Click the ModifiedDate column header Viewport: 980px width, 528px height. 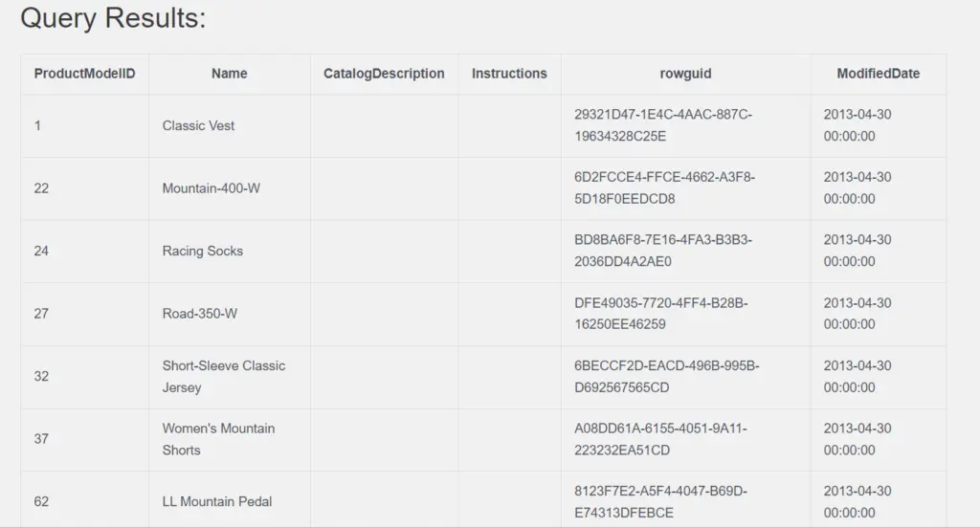(x=879, y=74)
